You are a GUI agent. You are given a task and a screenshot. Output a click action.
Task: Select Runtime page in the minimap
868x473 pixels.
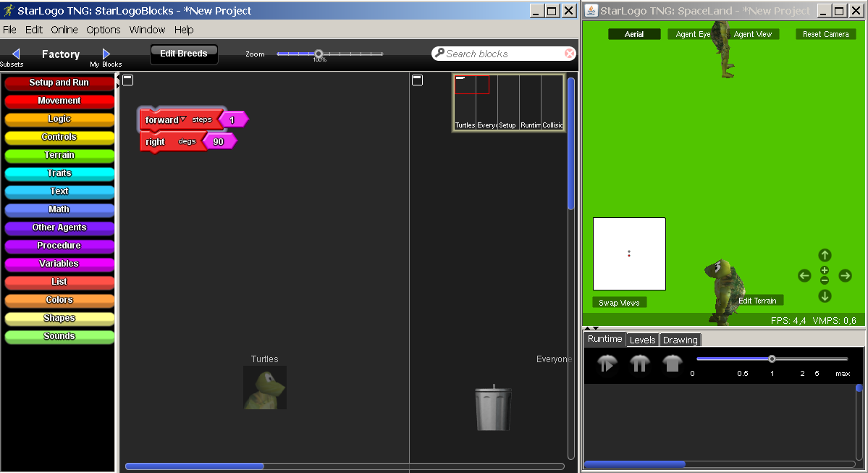[x=530, y=102]
